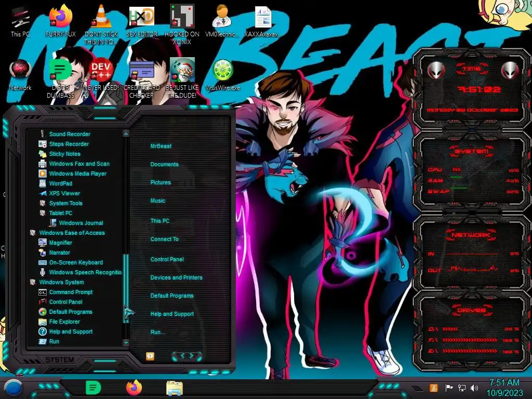Viewport: 532px width, 399px height.
Task: Open Windows Journal under Tablet PC
Action: 81,222
